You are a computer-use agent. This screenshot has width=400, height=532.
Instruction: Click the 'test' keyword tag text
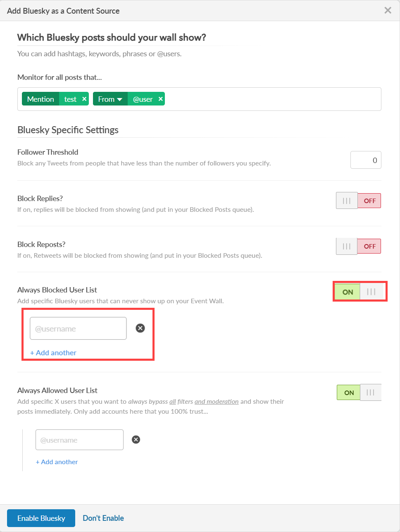point(70,99)
